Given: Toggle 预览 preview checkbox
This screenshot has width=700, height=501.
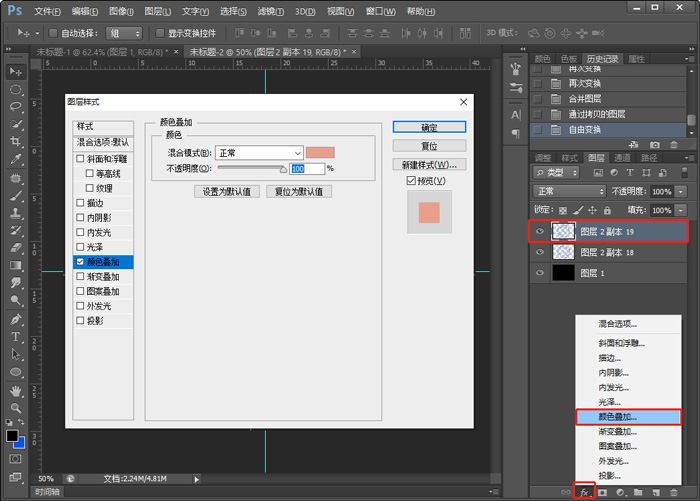Looking at the screenshot, I should (411, 180).
